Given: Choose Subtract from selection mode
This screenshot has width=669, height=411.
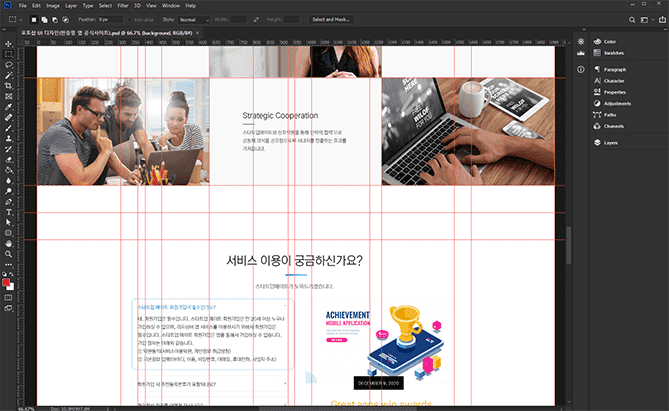Looking at the screenshot, I should pos(55,20).
